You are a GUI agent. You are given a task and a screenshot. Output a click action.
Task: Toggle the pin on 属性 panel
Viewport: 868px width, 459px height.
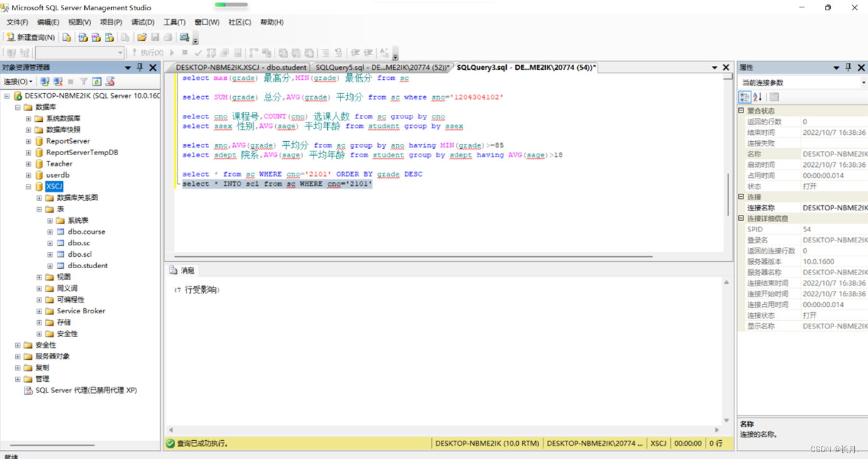(849, 67)
